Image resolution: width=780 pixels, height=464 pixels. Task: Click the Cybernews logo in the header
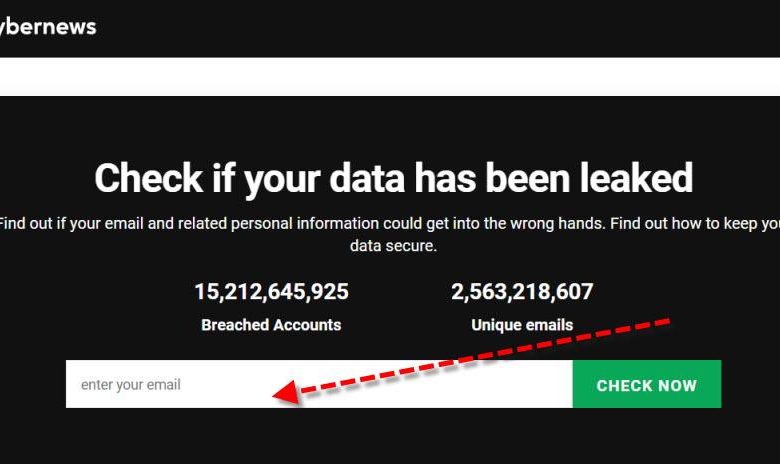48,27
